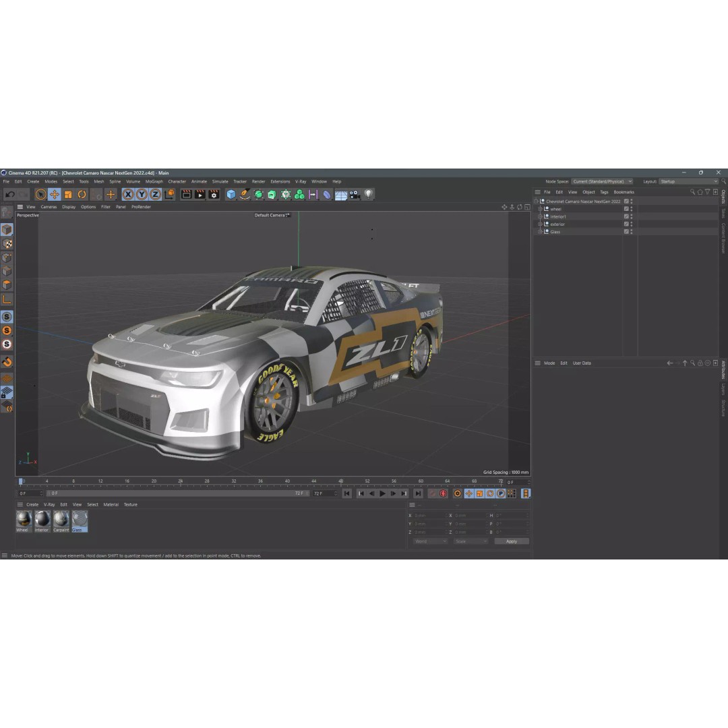Add a Light bulb object
Viewport: 728px width, 728px height.
coord(368,195)
